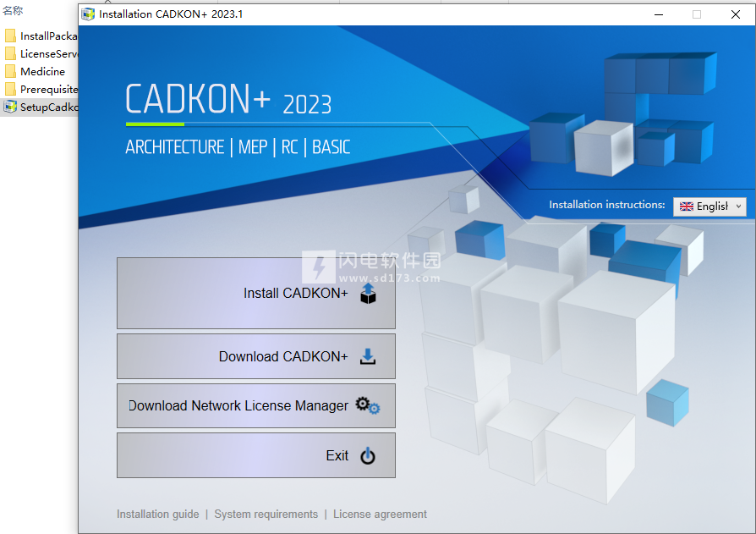Select the Medicine folder icon in Explorer
This screenshot has height=534, width=756.
coord(10,71)
